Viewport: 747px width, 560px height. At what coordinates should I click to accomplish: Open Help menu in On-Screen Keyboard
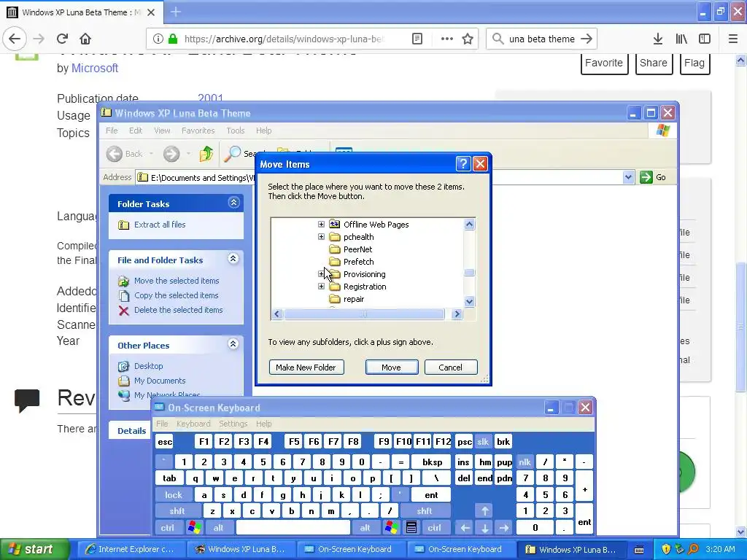(263, 424)
